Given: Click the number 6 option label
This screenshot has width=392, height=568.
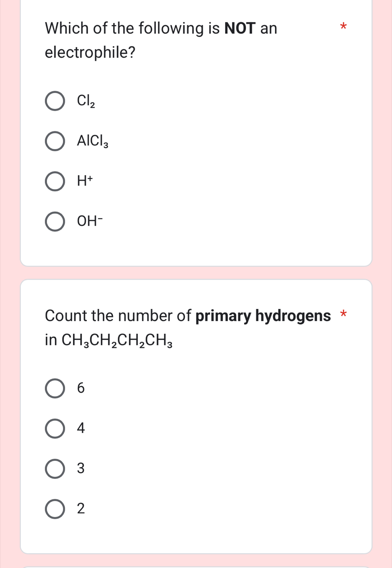Looking at the screenshot, I should [x=81, y=388].
